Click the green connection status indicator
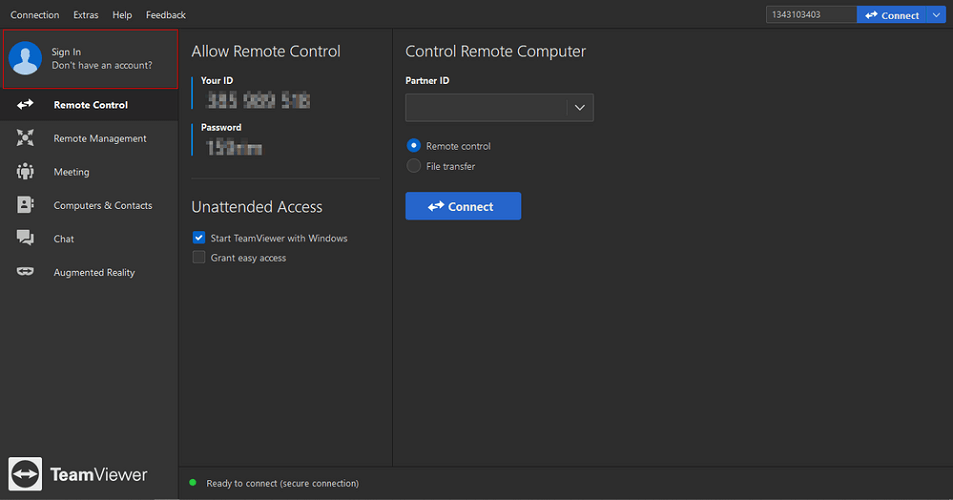The height and width of the screenshot is (500, 953). coord(193,483)
